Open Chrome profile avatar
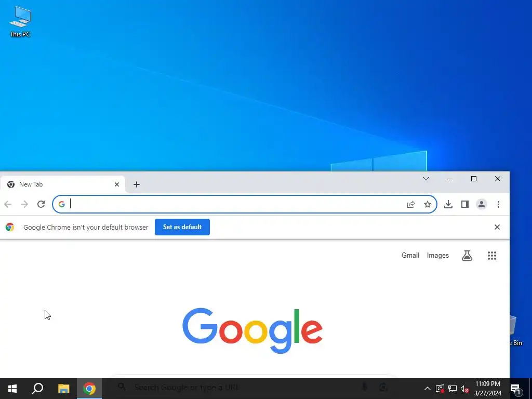Screen dimensions: 532x399 482,204
